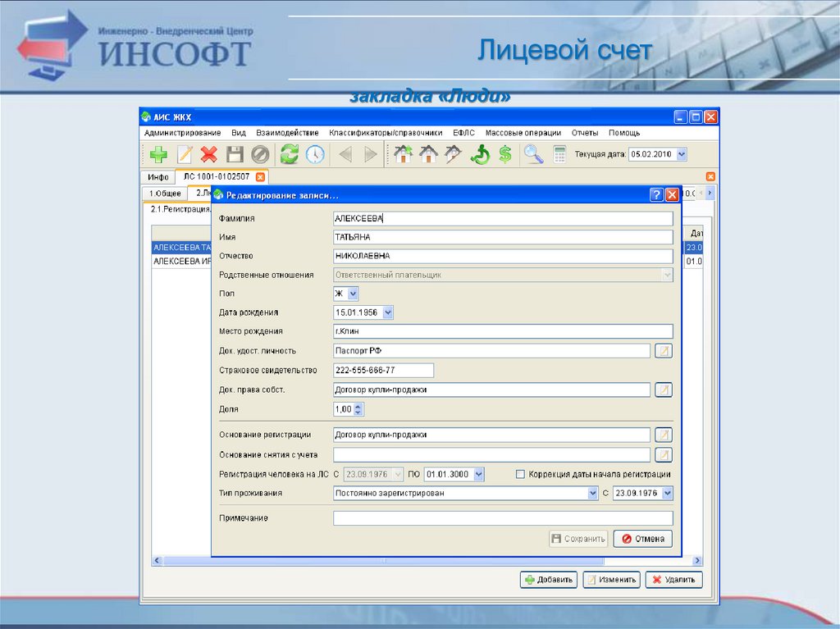Increase the Доля spinner value

(x=358, y=406)
